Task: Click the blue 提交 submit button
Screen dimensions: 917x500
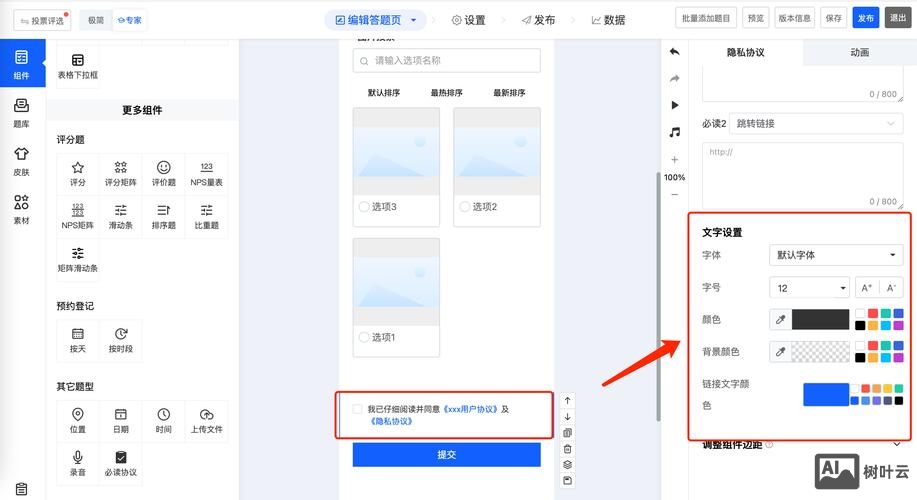Action: (446, 454)
